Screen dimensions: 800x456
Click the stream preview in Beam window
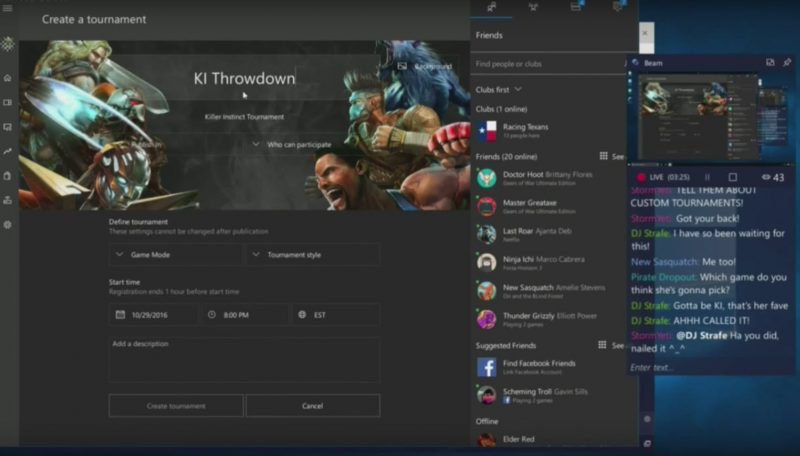711,117
